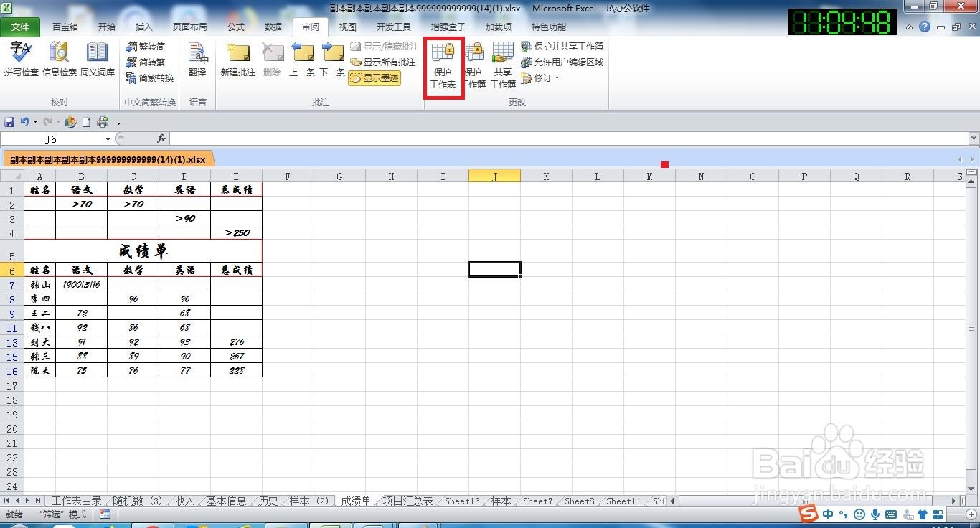Click the Select All corner button

point(11,176)
